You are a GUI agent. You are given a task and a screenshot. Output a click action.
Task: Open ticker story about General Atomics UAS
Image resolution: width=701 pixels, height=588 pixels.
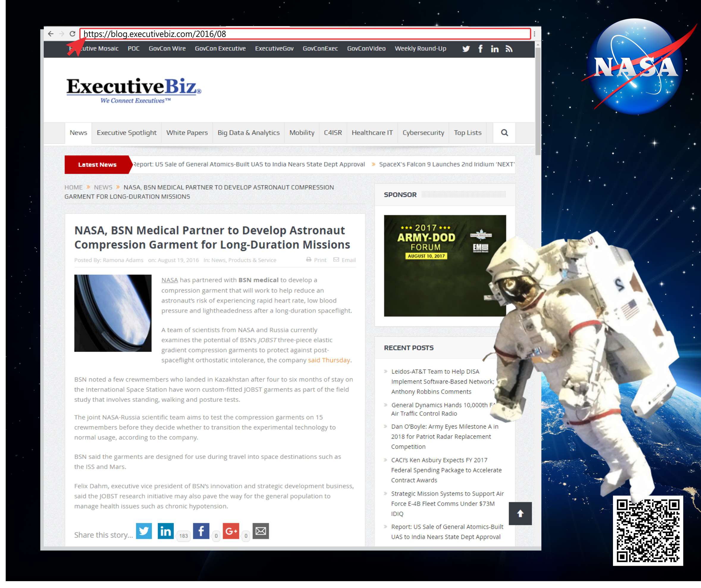coord(249,164)
